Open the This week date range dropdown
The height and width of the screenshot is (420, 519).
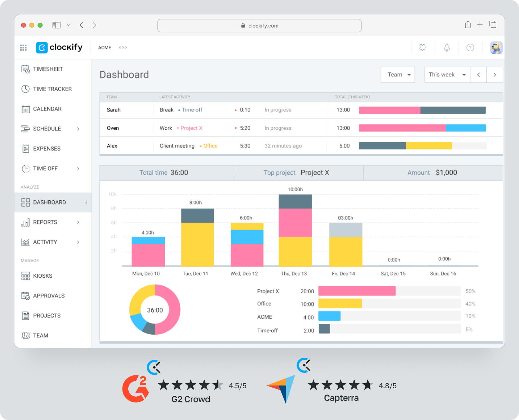pos(447,75)
